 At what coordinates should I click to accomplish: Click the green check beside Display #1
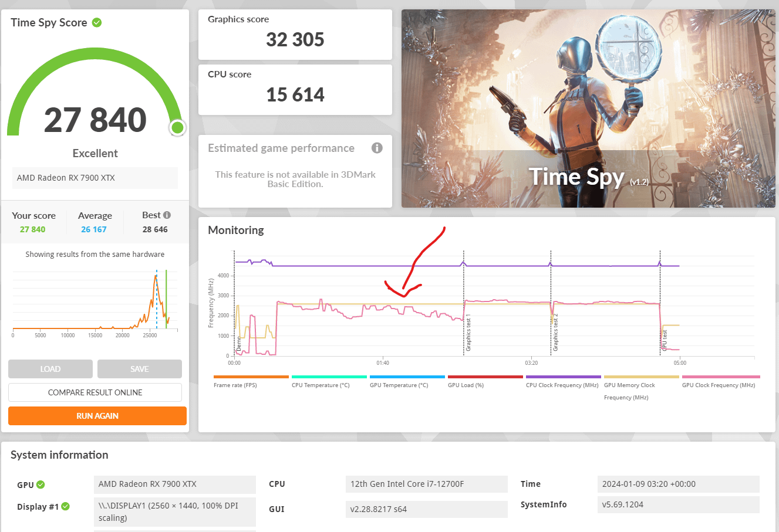tap(66, 506)
